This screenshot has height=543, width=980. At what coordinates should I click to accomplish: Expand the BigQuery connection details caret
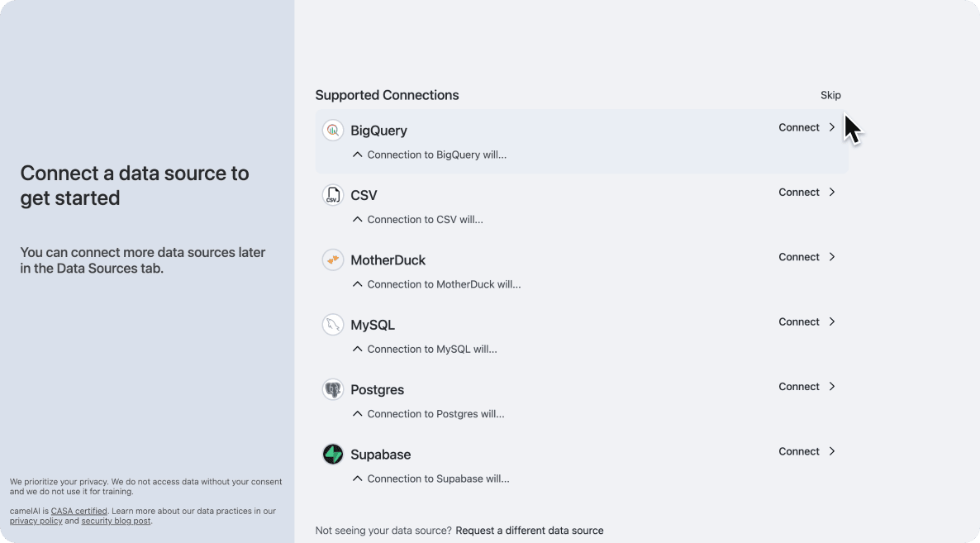(357, 155)
